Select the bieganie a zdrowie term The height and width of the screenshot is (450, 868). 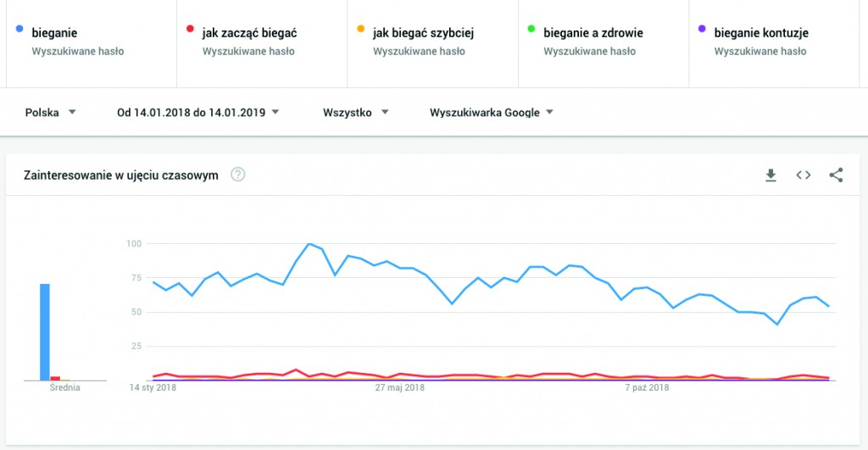(x=593, y=34)
